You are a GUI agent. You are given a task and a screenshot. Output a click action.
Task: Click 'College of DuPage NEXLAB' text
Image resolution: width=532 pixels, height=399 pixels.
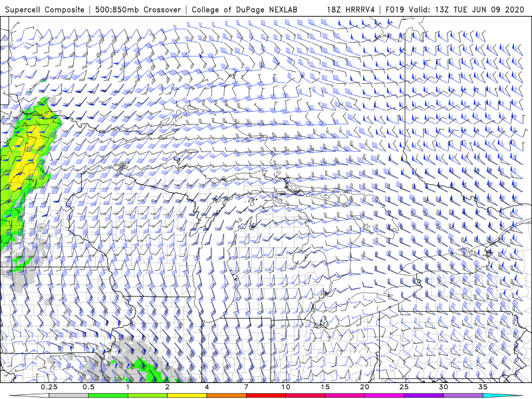[244, 9]
